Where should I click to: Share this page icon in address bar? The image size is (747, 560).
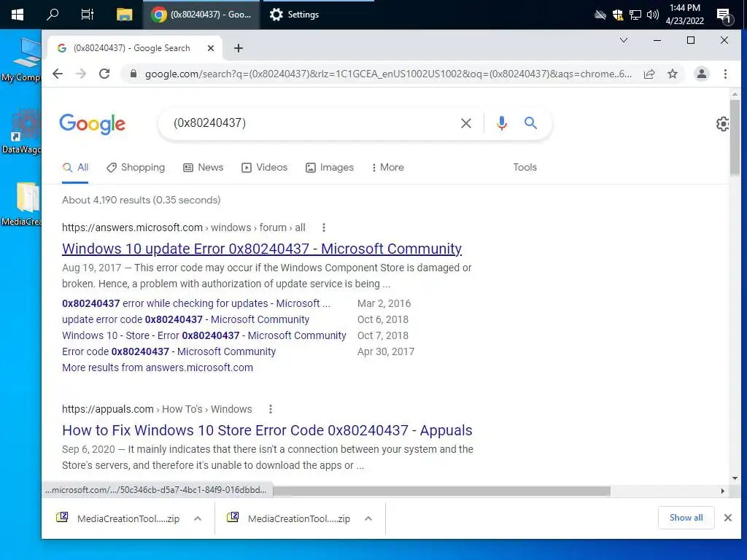[x=649, y=74]
